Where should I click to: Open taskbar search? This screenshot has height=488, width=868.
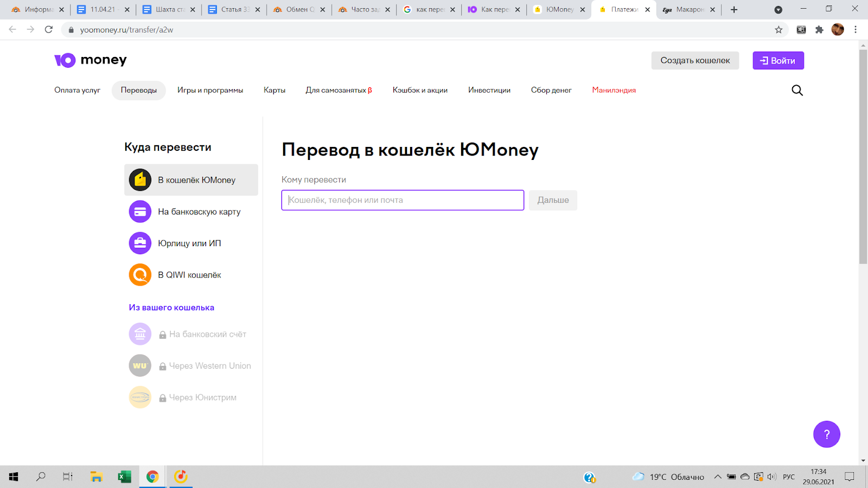coord(41,477)
